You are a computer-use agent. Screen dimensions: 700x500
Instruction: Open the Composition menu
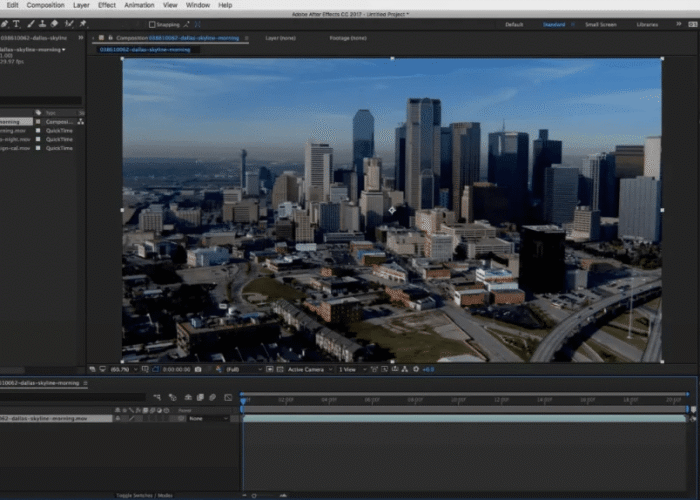(x=46, y=5)
